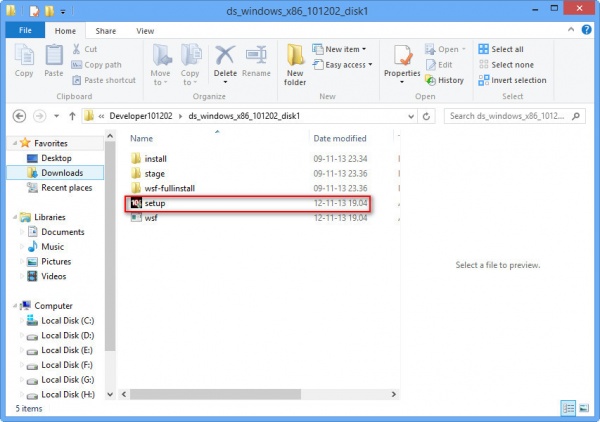This screenshot has height=422, width=600.
Task: Click the Open command in ribbon
Action: pyautogui.click(x=445, y=49)
